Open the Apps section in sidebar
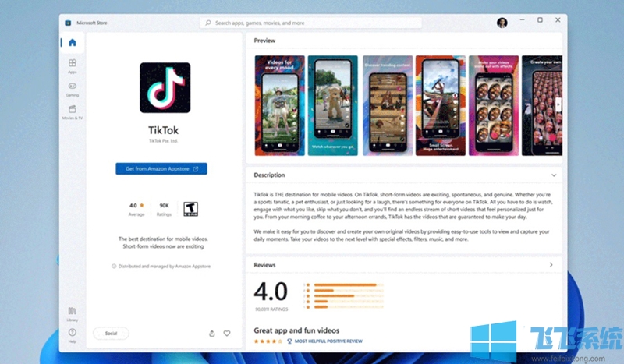This screenshot has width=624, height=364. (x=73, y=65)
